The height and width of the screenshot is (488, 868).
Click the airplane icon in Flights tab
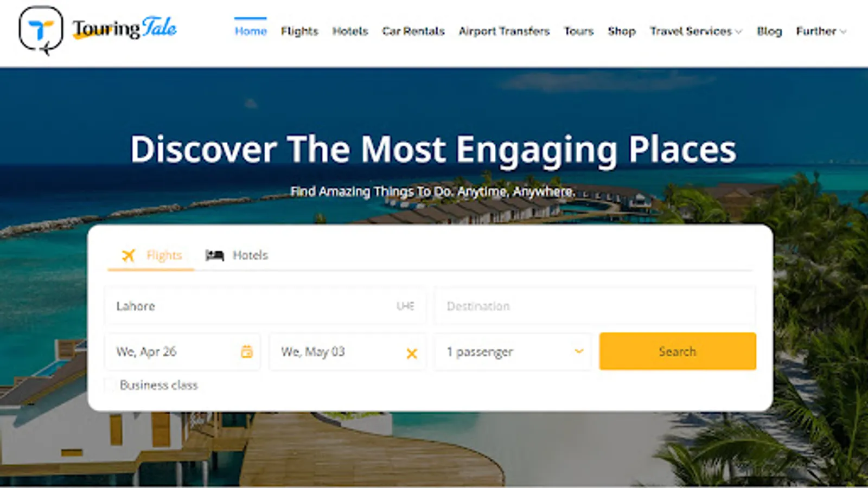point(128,255)
